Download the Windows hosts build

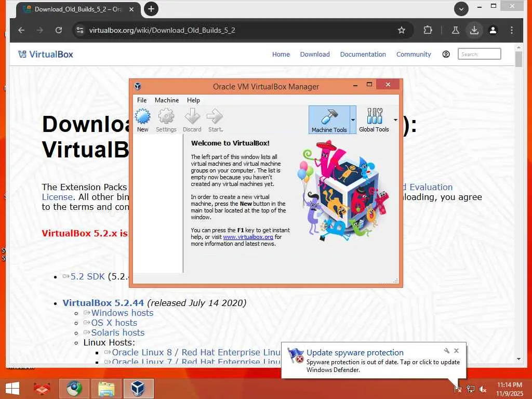[122, 313]
